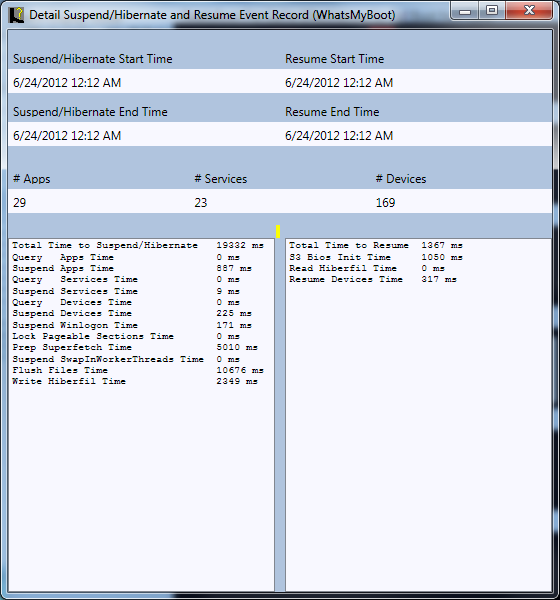560x600 pixels.
Task: Select the # Devices value 169
Action: point(385,202)
